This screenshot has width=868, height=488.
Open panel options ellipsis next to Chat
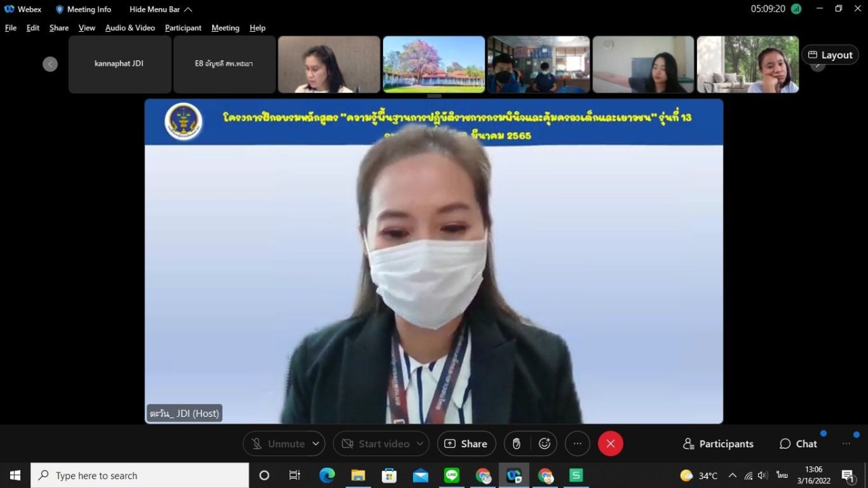point(846,444)
